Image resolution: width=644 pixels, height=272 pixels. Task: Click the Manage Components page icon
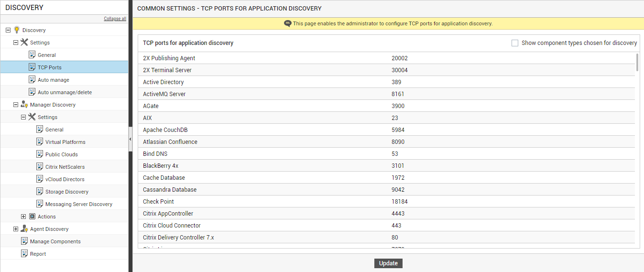click(x=24, y=241)
